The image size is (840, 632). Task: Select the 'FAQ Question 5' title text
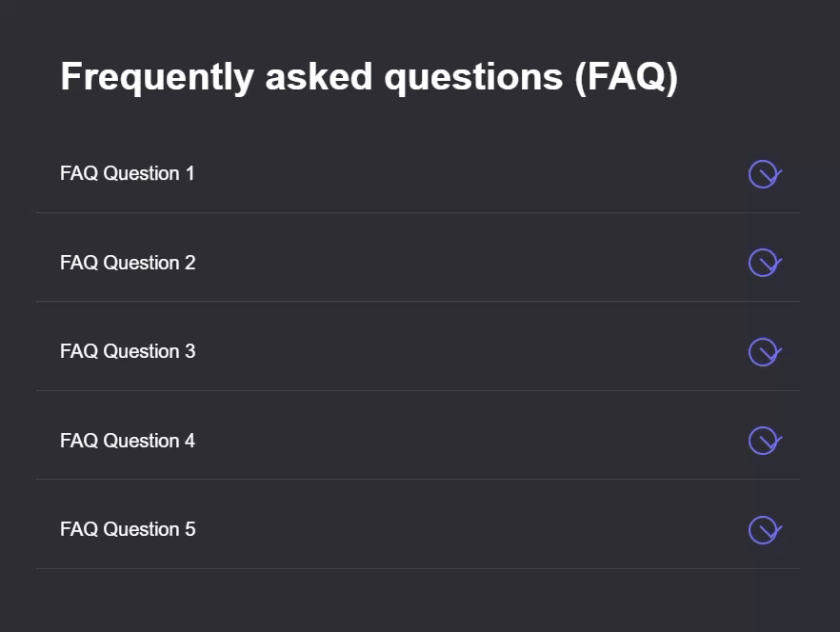[128, 529]
